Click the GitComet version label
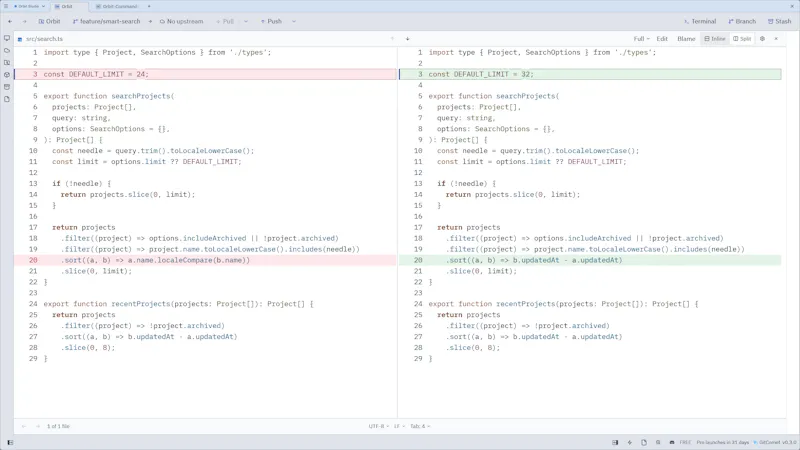Screen dimensions: 800x450 tap(774, 442)
